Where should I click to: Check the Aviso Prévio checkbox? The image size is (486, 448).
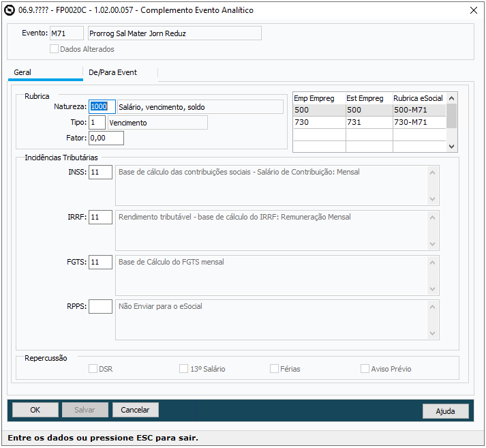pyautogui.click(x=365, y=369)
